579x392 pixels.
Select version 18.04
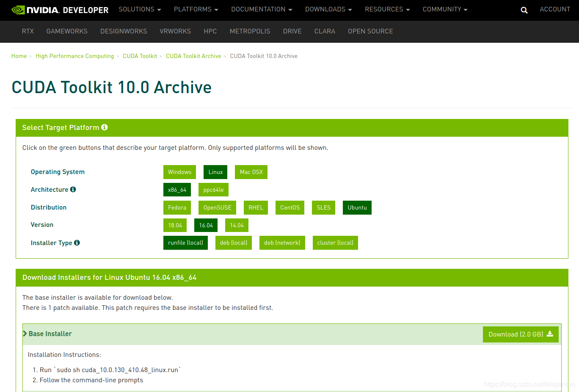[x=175, y=225]
